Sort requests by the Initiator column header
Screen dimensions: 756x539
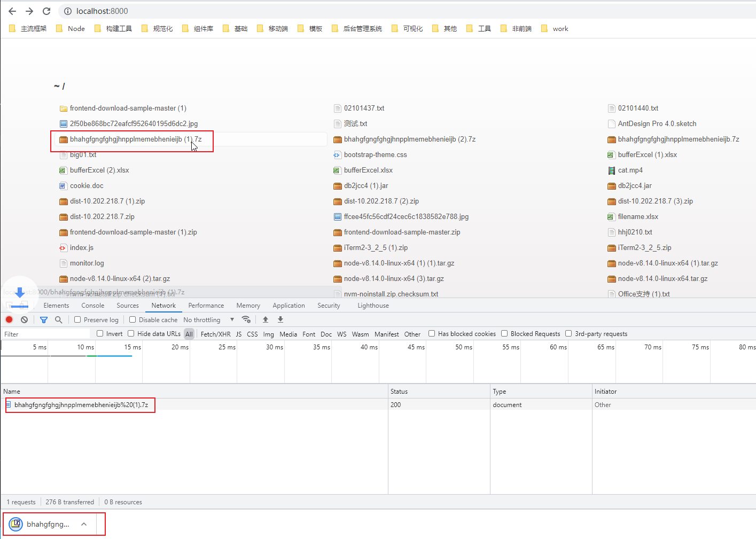[674, 392]
